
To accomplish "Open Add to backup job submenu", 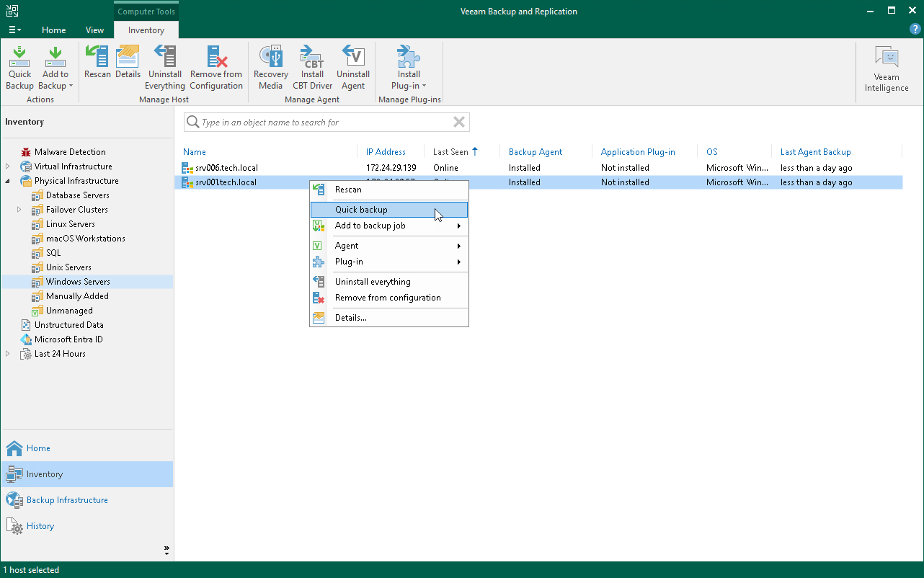I will pos(389,226).
